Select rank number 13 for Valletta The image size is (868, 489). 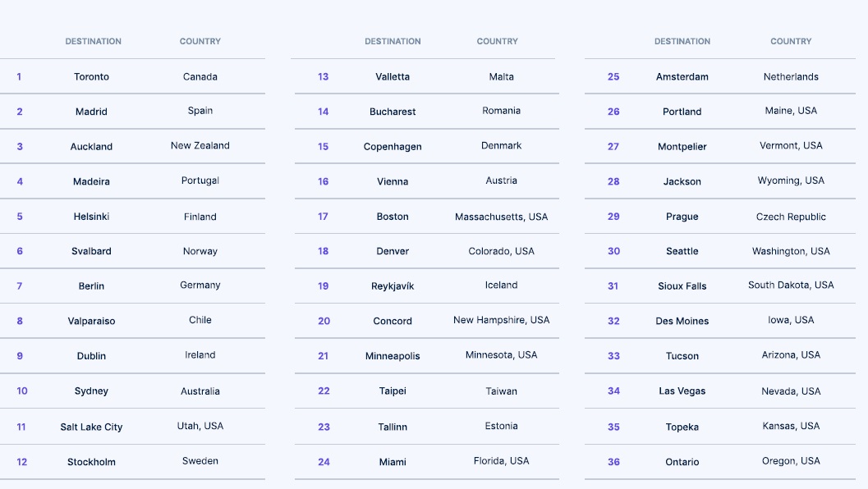(324, 77)
